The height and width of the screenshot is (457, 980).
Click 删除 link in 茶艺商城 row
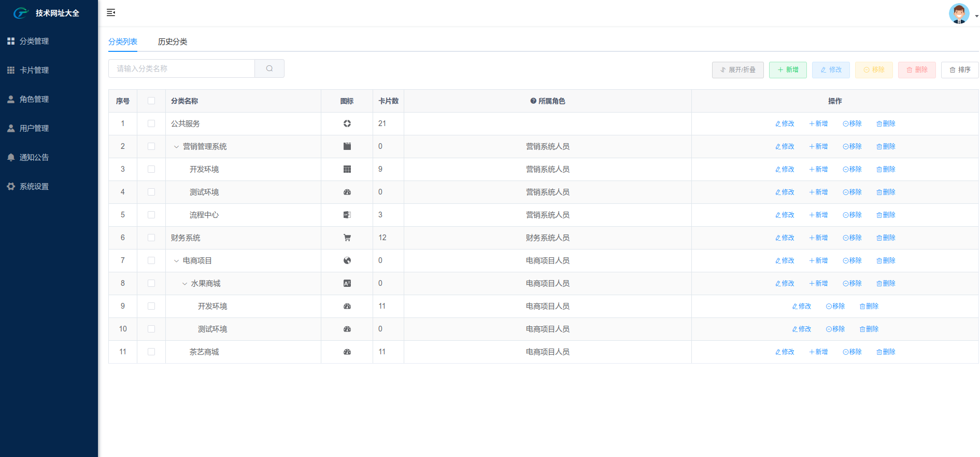(x=886, y=352)
